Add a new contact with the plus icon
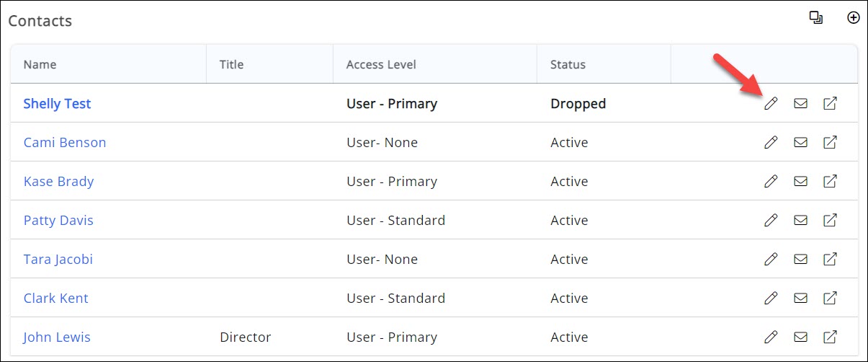Viewport: 868px width, 362px height. pos(854,18)
